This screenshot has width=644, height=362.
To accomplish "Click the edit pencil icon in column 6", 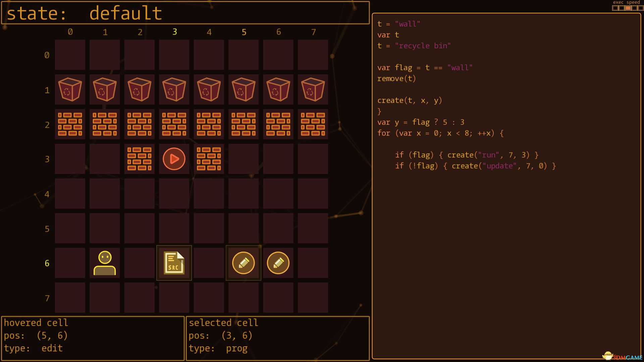I will 278,263.
